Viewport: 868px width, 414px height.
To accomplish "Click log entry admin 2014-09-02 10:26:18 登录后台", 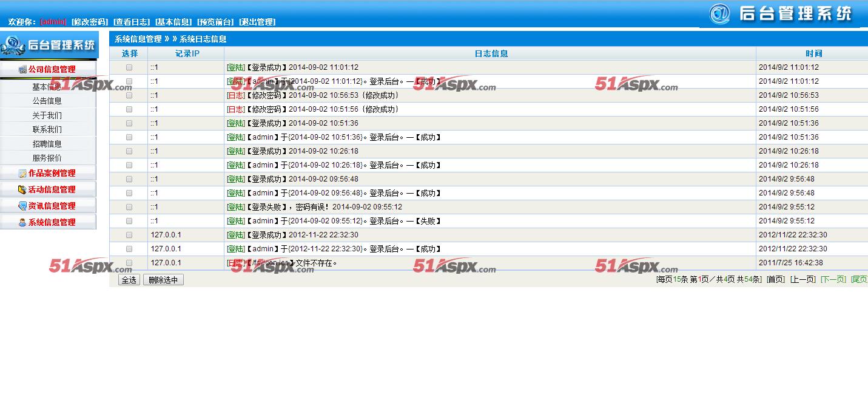I will point(334,165).
